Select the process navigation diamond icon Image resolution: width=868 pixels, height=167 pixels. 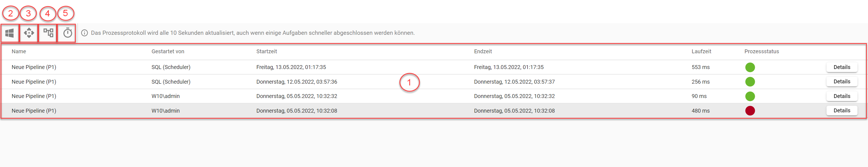(29, 33)
